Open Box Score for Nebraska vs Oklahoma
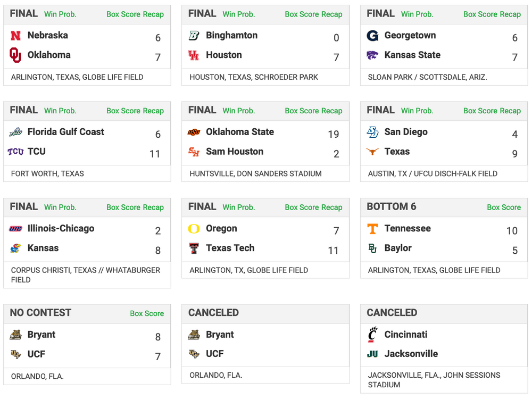The width and height of the screenshot is (532, 399). [x=123, y=14]
